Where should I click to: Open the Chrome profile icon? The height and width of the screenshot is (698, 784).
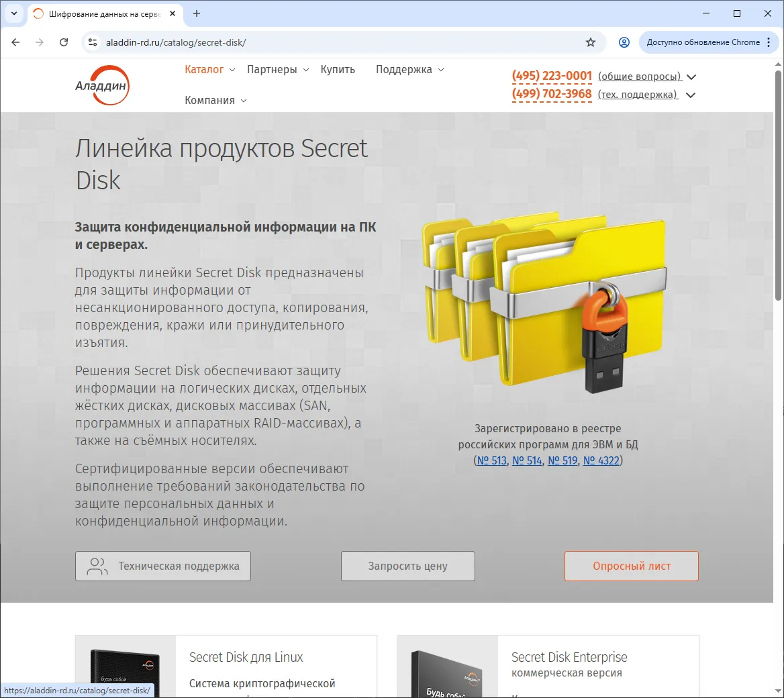[x=624, y=42]
